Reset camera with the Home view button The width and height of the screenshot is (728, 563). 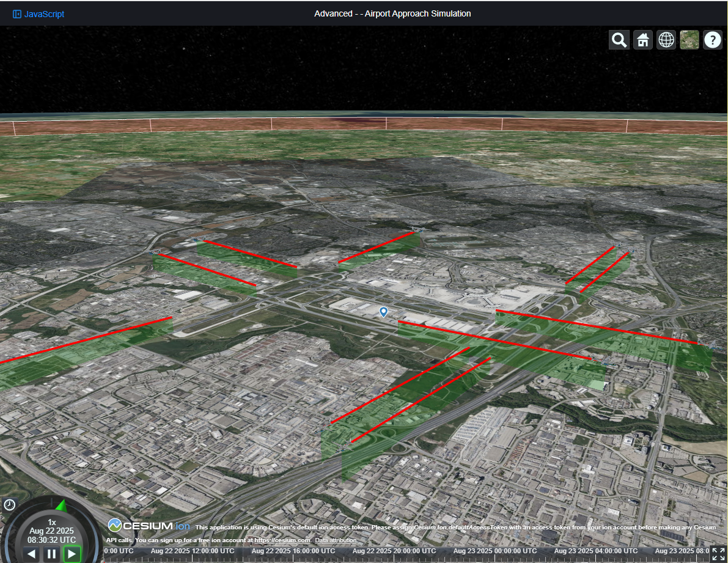(x=642, y=40)
